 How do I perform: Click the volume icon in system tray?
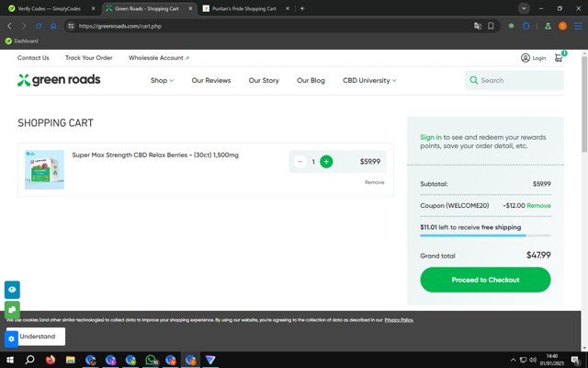click(533, 360)
